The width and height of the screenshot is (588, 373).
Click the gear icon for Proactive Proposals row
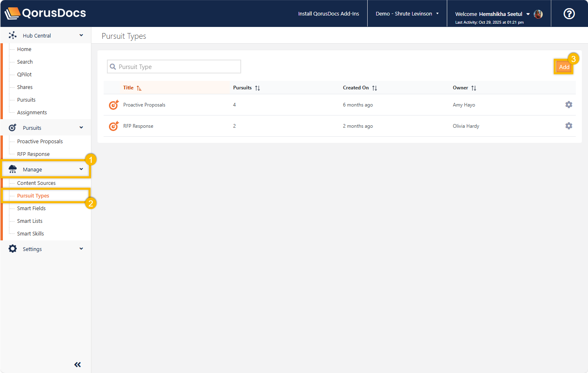568,105
